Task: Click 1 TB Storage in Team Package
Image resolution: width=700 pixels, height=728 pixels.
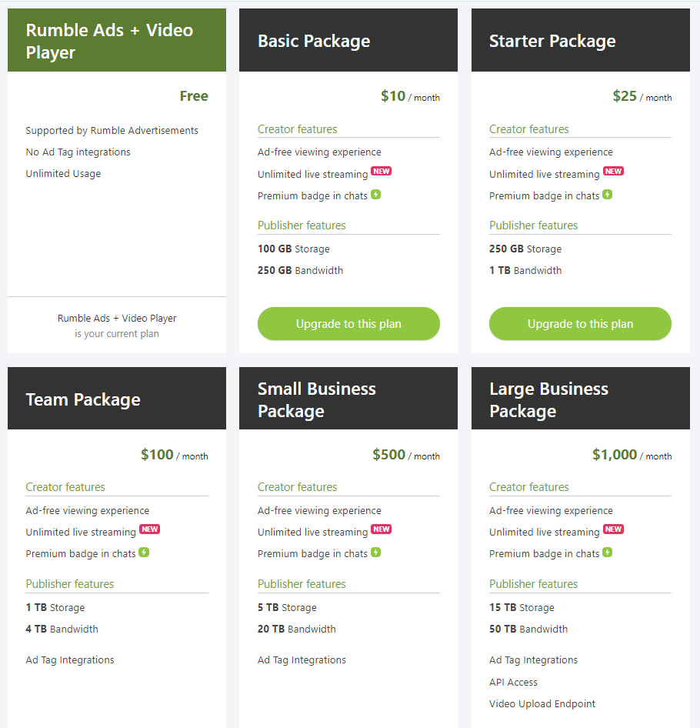Action: 55,607
